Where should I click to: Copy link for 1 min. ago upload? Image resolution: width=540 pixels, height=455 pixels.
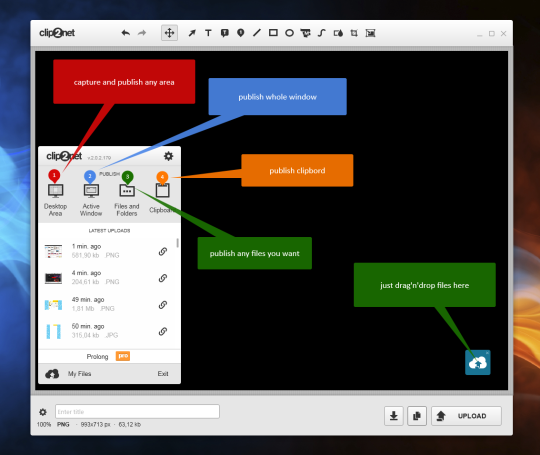coord(163,251)
